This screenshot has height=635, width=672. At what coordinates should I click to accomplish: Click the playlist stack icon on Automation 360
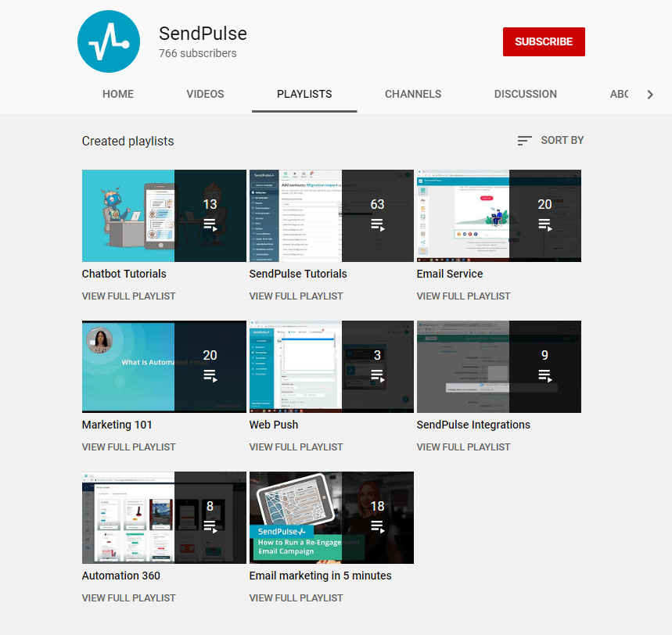coord(210,527)
